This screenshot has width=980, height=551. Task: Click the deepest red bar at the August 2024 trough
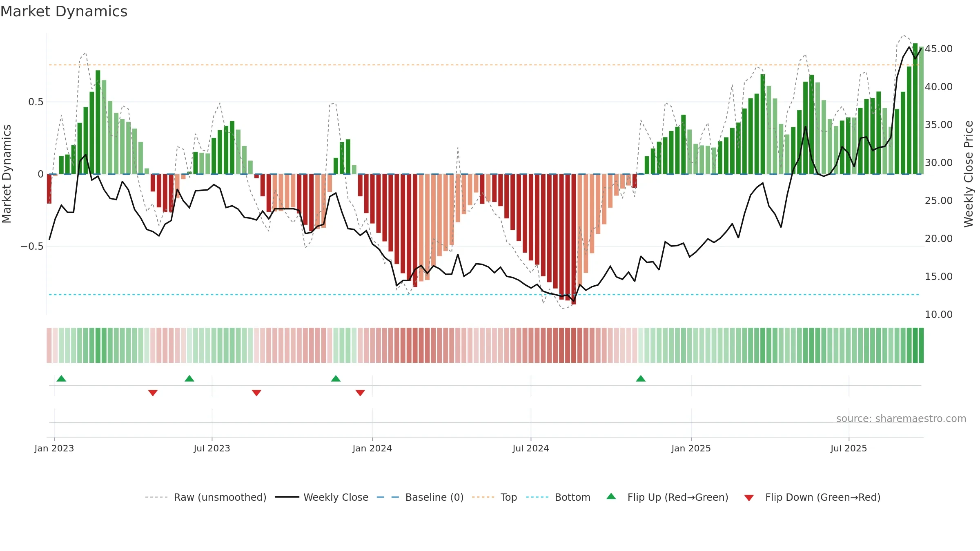574,239
